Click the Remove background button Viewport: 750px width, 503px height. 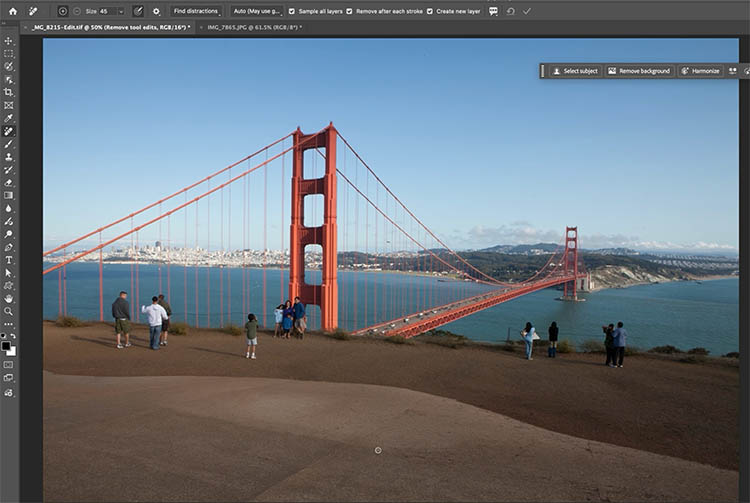pos(639,71)
